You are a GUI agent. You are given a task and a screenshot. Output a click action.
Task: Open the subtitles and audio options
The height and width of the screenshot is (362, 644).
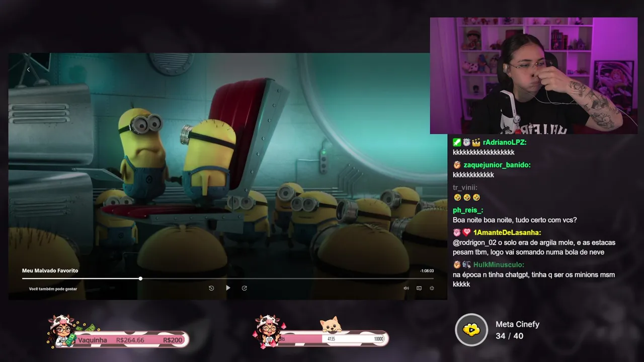click(419, 288)
